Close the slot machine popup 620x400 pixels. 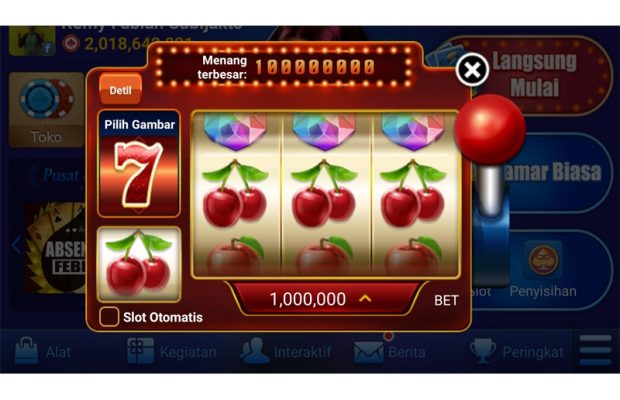tap(472, 70)
